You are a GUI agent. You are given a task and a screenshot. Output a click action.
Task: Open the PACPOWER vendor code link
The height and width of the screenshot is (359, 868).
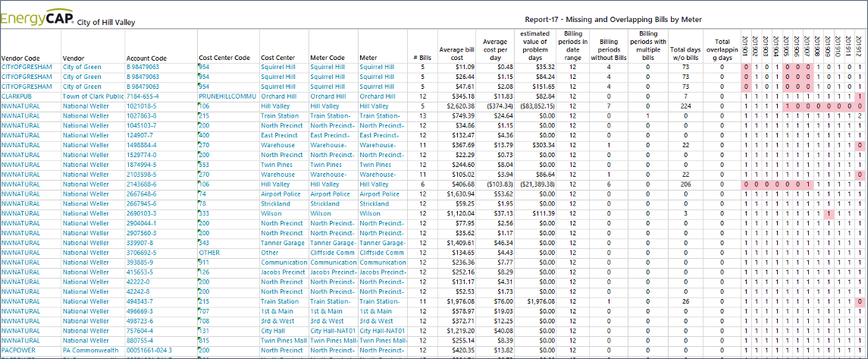tap(19, 351)
